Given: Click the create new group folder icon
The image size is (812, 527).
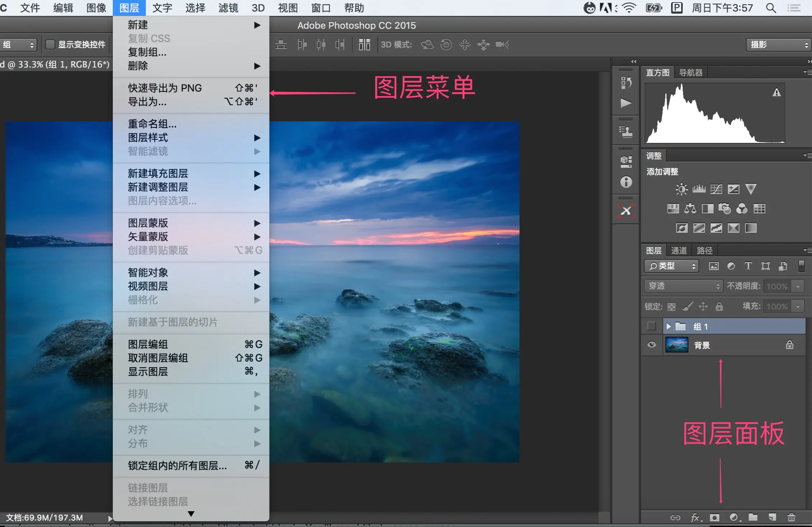Looking at the screenshot, I should 753,517.
